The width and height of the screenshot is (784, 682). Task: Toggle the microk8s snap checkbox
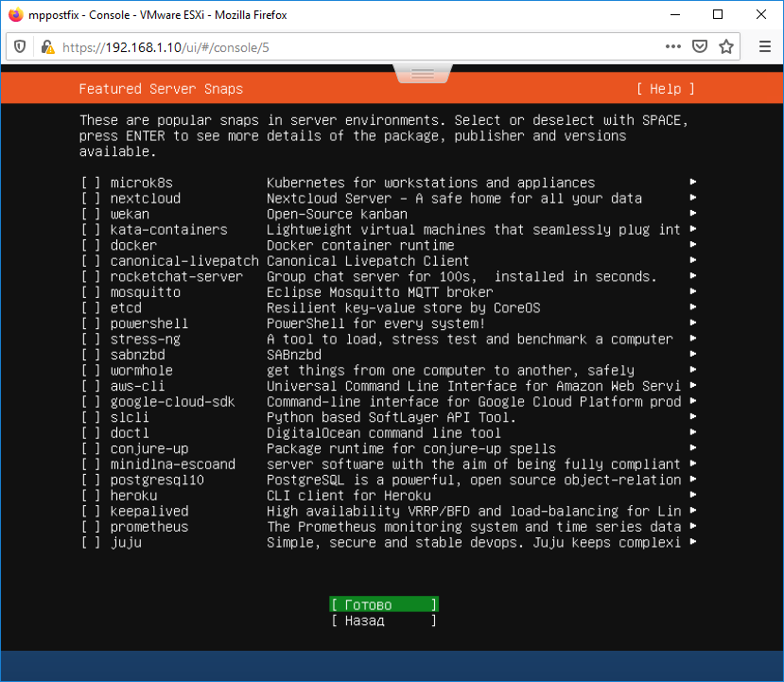click(91, 183)
